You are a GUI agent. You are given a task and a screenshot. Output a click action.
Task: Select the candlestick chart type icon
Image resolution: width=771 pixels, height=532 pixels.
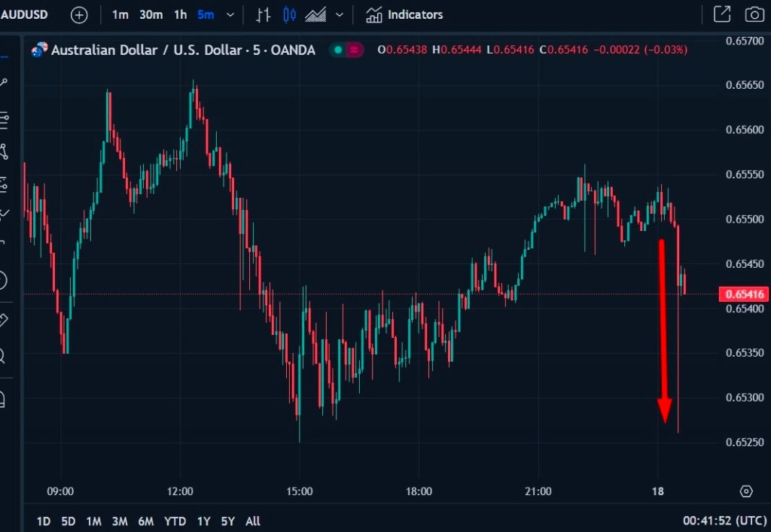coord(290,14)
